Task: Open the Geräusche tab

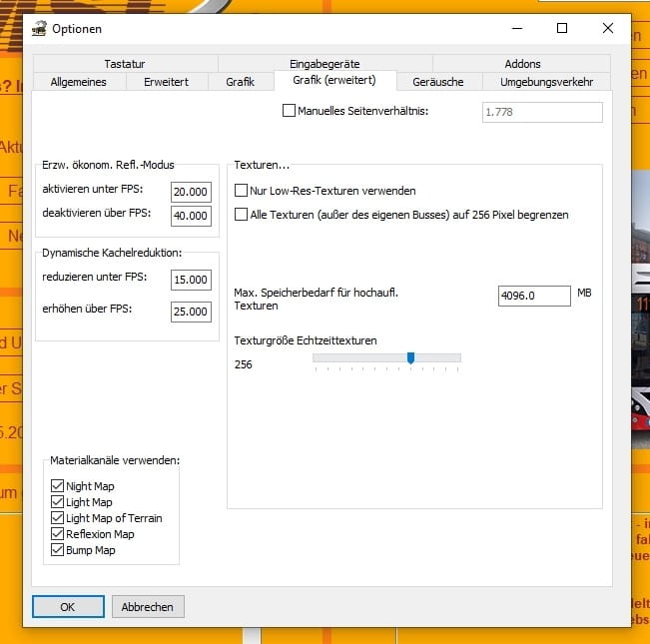Action: pyautogui.click(x=439, y=82)
